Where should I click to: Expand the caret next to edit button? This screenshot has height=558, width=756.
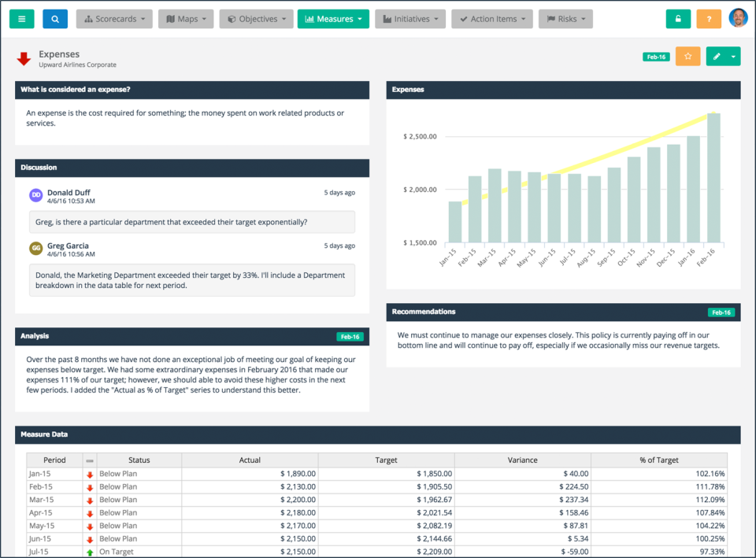coord(734,57)
